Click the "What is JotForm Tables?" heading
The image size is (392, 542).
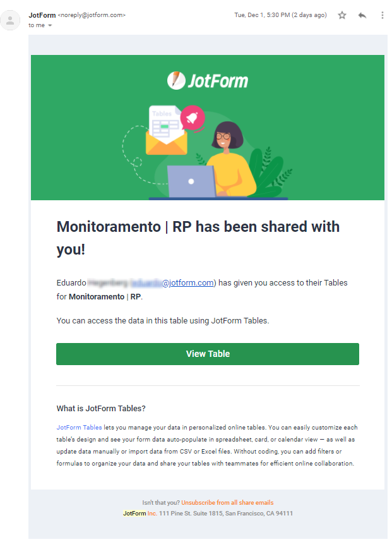pos(101,408)
